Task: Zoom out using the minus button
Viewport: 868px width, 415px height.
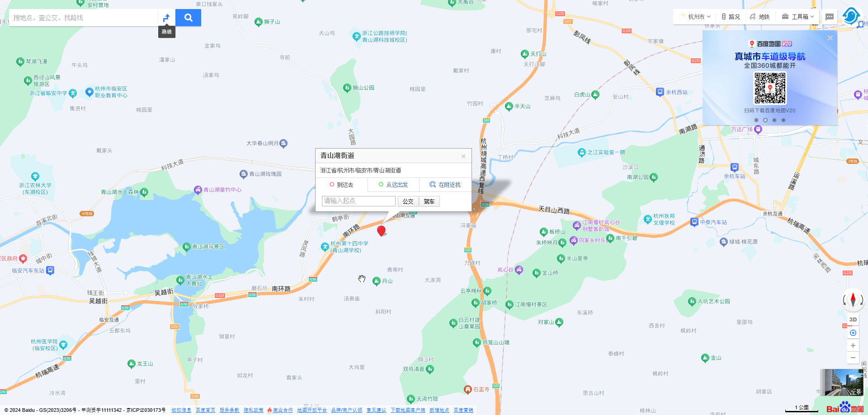Action: pyautogui.click(x=853, y=358)
